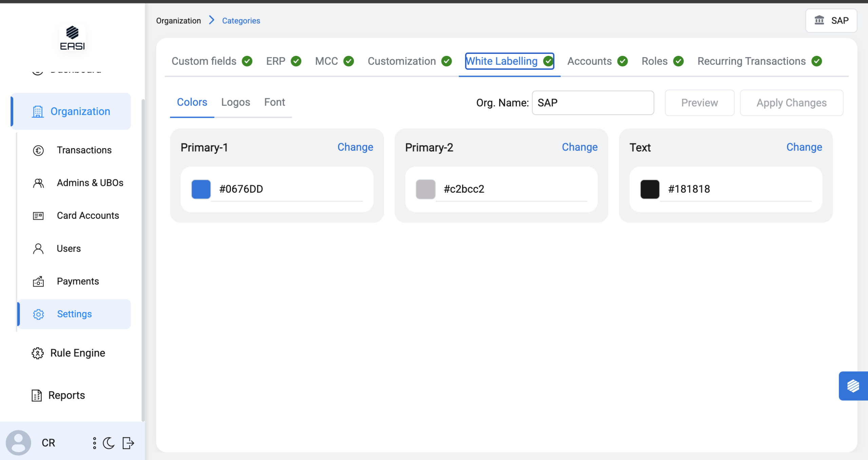868x460 pixels.
Task: Click the Reports document icon
Action: click(x=37, y=395)
